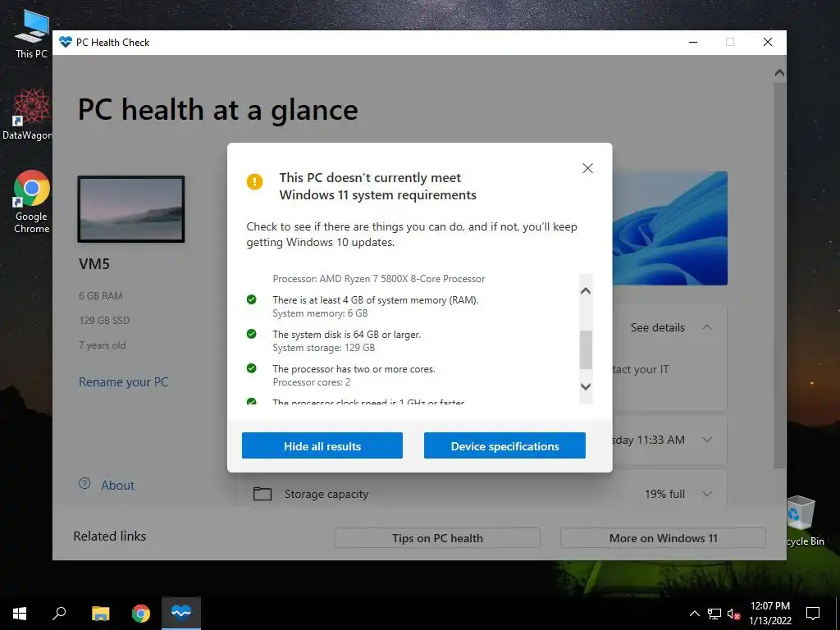840x630 pixels.
Task: Click results list scroll up arrow
Action: tap(586, 291)
